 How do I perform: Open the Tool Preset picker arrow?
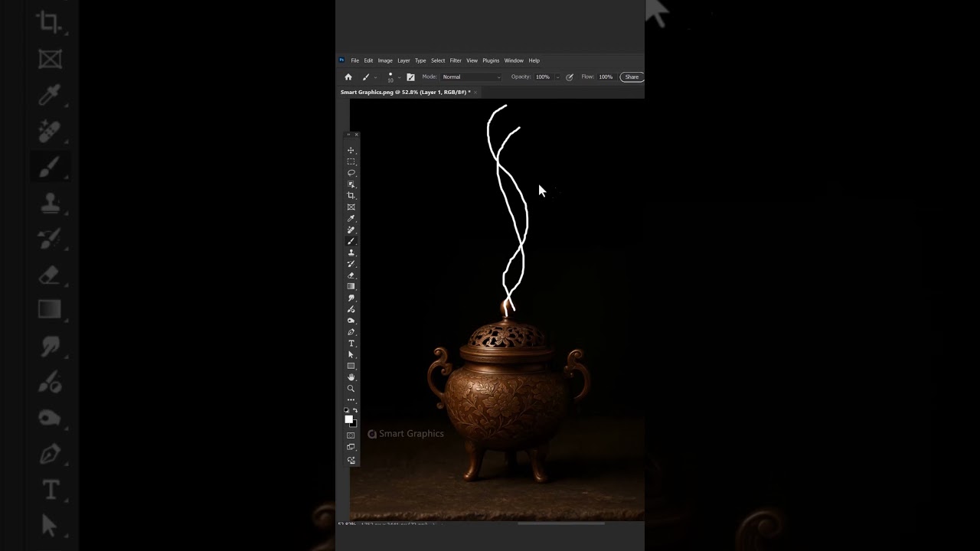pyautogui.click(x=375, y=77)
